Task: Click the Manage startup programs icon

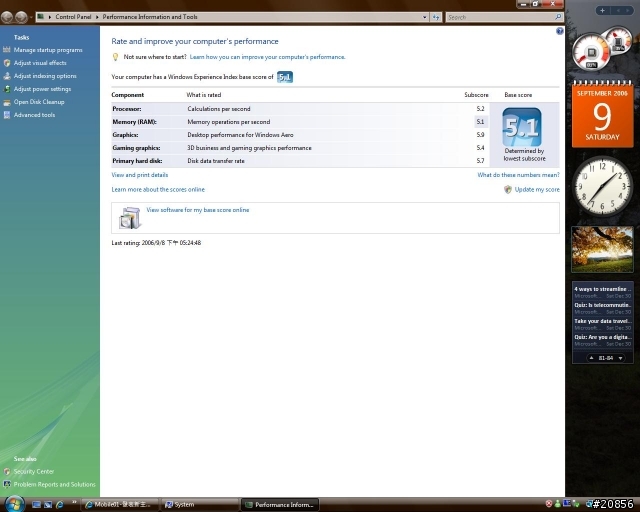Action: pyautogui.click(x=7, y=50)
